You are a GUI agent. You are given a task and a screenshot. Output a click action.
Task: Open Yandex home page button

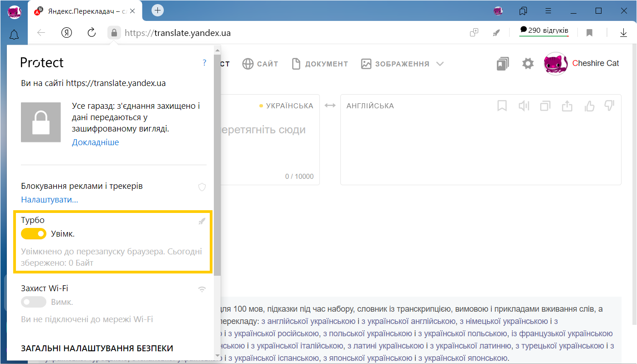click(x=67, y=33)
